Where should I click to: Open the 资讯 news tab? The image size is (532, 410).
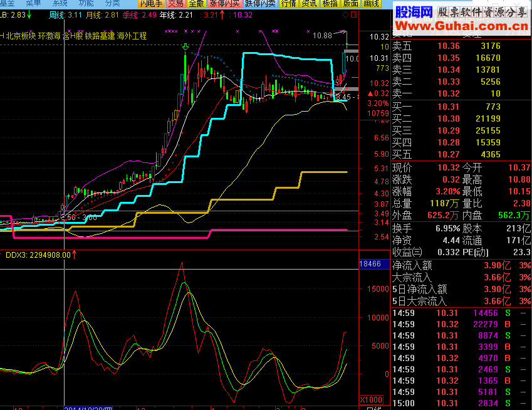[309, 4]
